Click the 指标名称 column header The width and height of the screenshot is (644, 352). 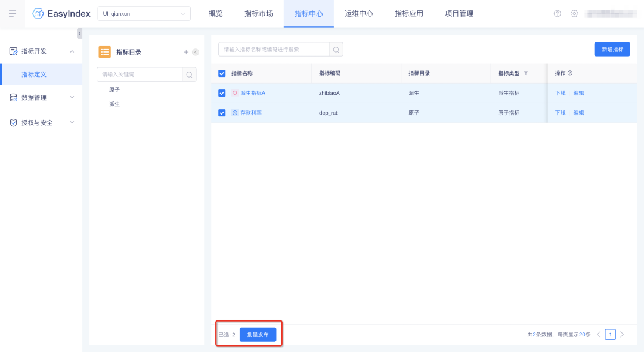242,73
